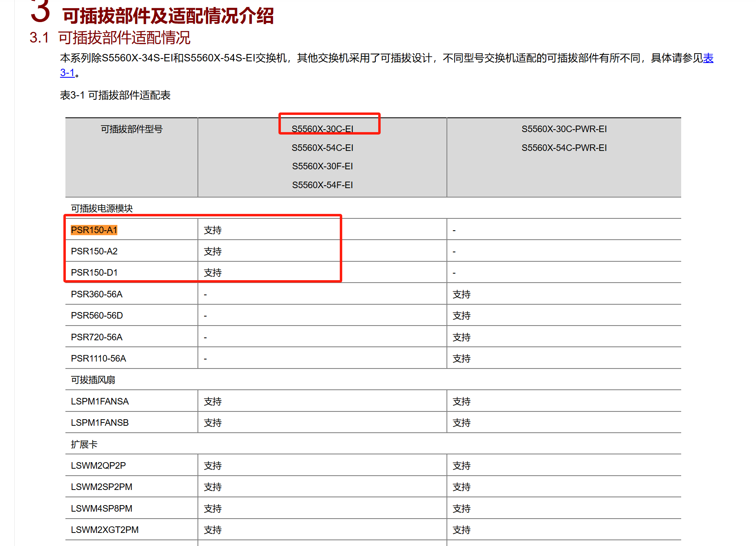This screenshot has width=756, height=546.
Task: Select the PSR150-A2 module name
Action: [x=94, y=252]
